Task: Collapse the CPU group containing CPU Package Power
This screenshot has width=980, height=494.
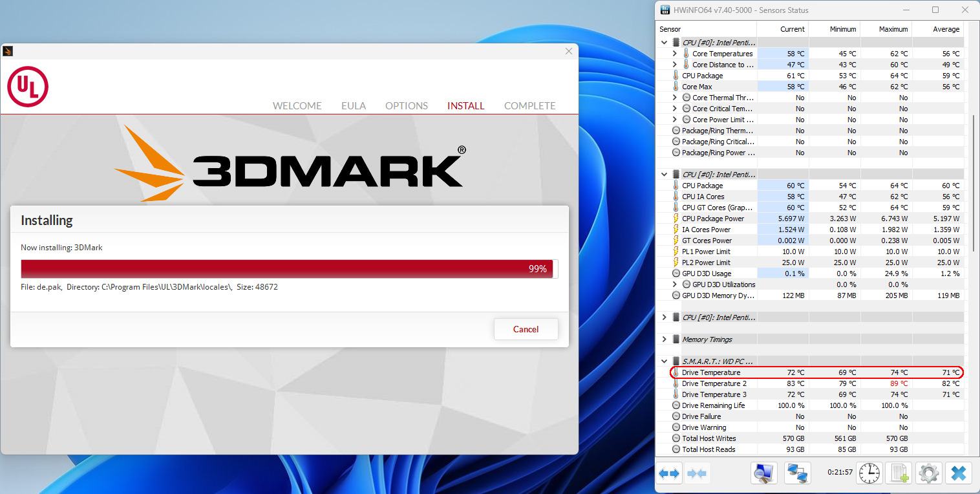Action: pyautogui.click(x=664, y=175)
